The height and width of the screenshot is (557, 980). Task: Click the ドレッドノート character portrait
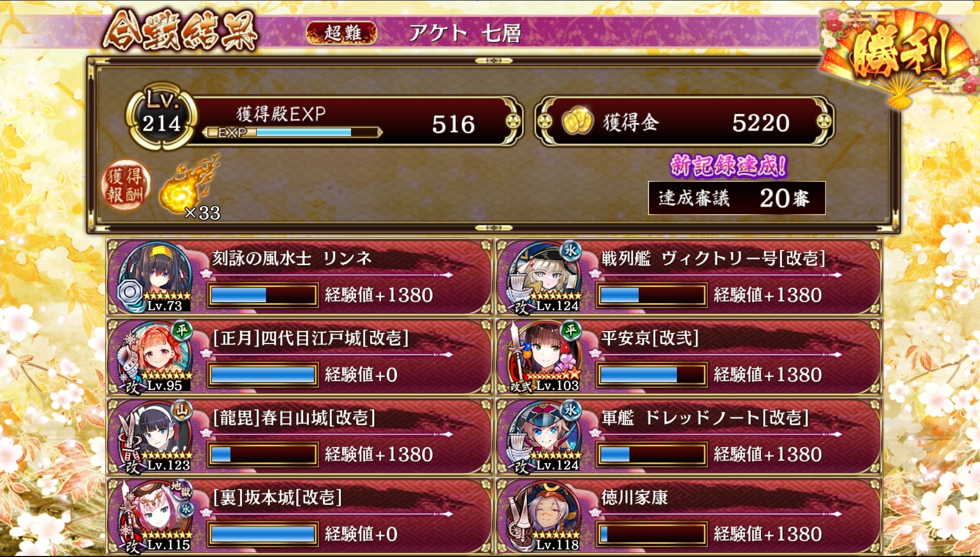(x=544, y=436)
